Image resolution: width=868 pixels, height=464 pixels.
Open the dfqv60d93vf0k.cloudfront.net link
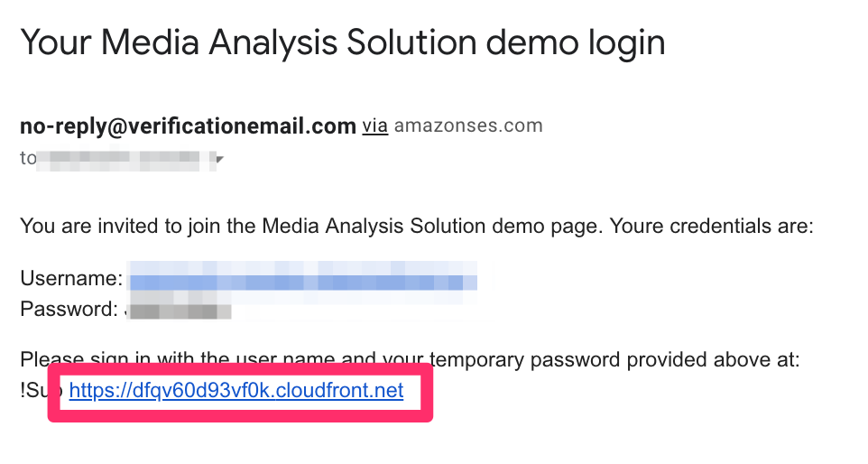tap(235, 391)
